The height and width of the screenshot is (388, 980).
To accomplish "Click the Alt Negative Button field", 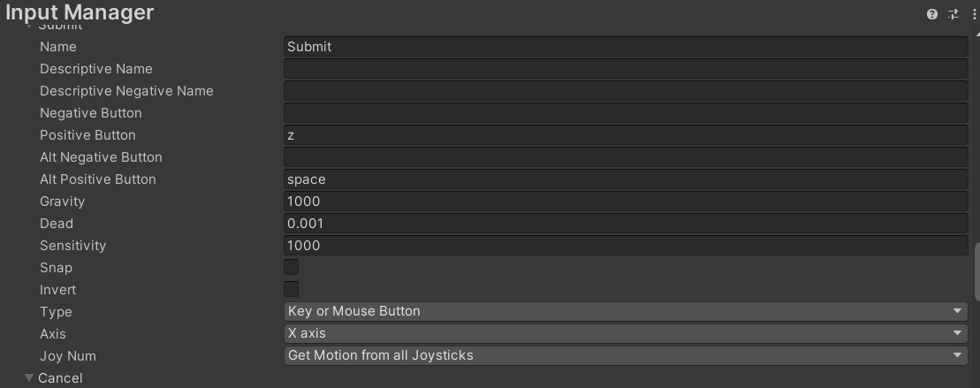I will 626,156.
